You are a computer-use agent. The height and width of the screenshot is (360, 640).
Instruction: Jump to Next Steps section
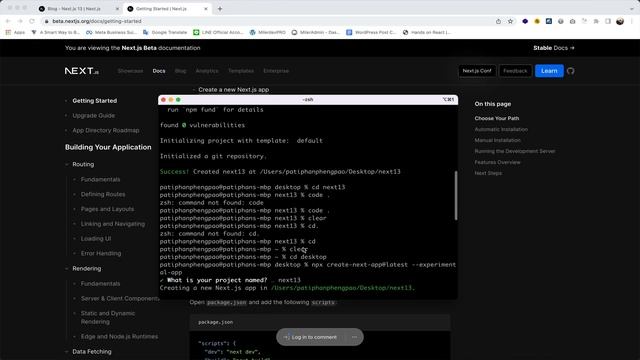(x=488, y=173)
